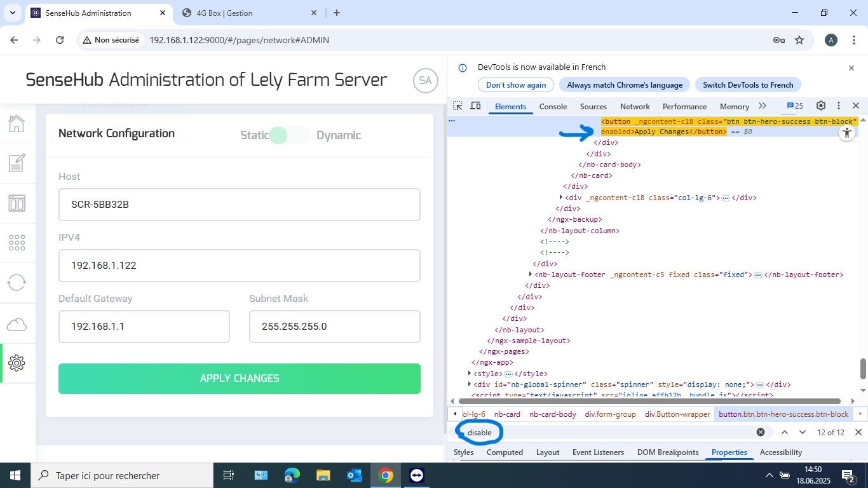
Task: Open the layout columns sidebar icon
Action: (17, 203)
